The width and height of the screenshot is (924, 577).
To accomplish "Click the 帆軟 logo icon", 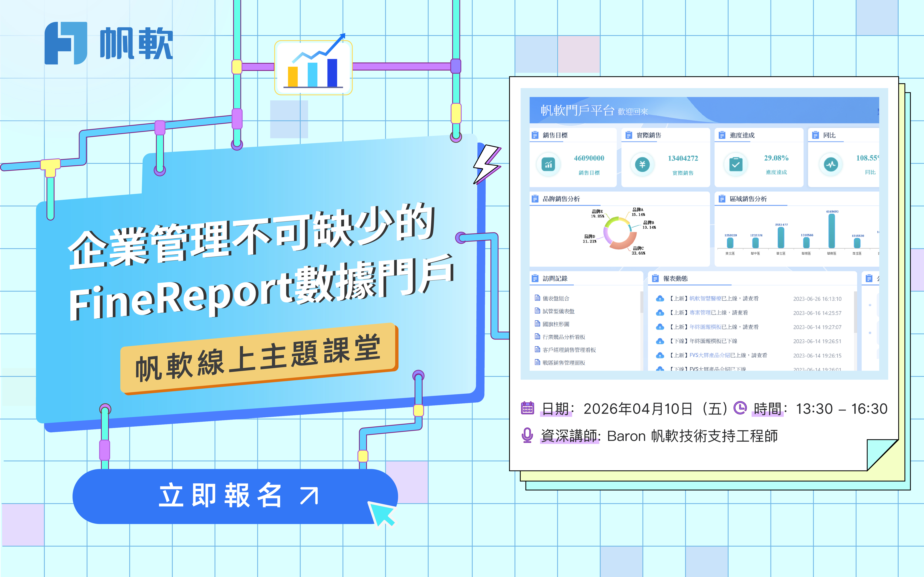I will pos(66,43).
